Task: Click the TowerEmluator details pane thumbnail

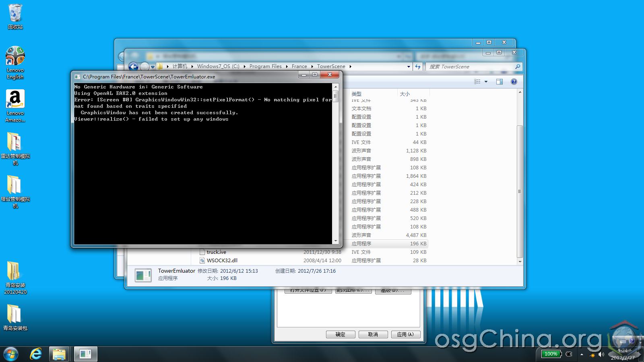Action: pyautogui.click(x=143, y=276)
